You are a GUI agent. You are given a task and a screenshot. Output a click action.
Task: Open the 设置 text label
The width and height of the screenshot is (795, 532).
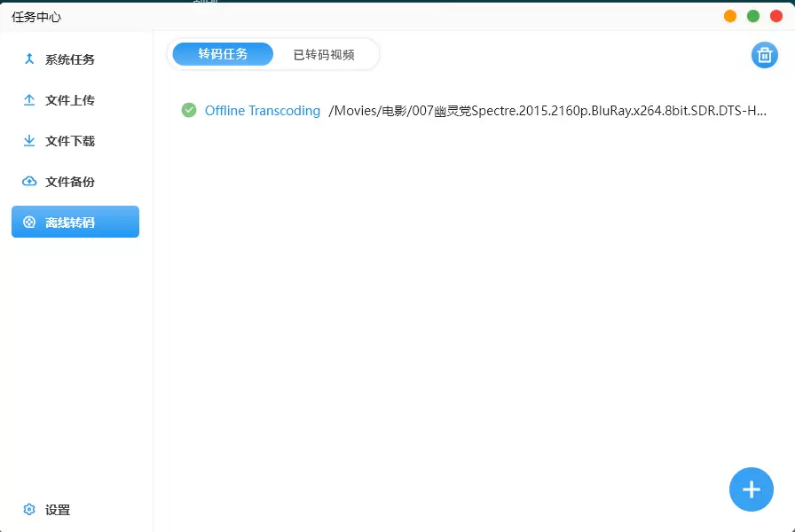[x=58, y=510]
